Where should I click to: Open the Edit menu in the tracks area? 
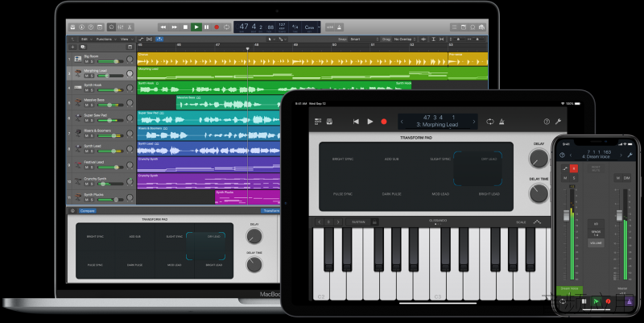pos(85,39)
